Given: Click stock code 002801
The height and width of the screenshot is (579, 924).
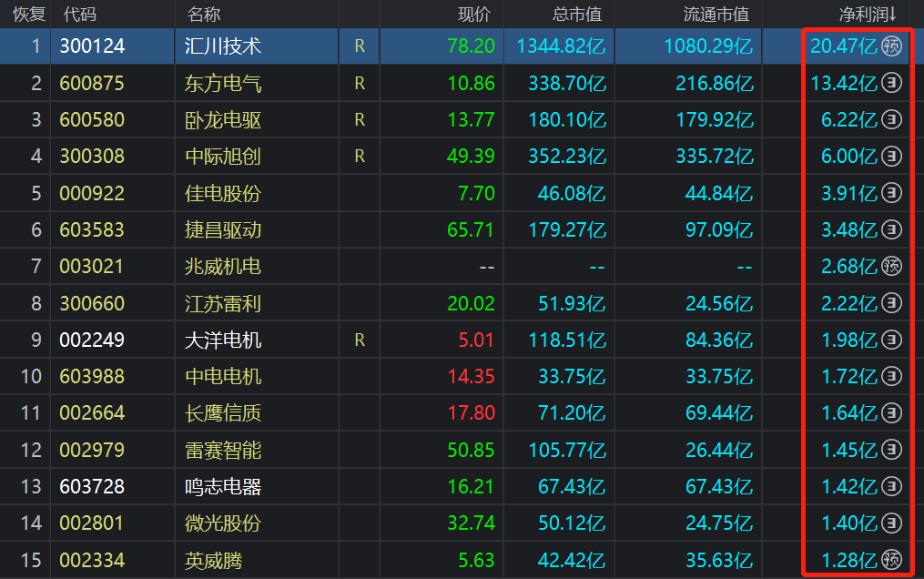Looking at the screenshot, I should click(x=92, y=523).
